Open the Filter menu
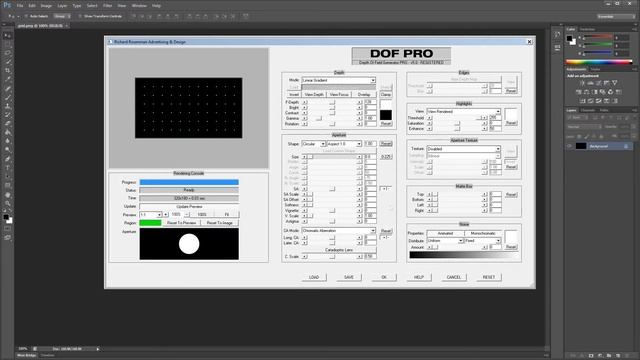Viewport: 640px width, 360px height. click(x=107, y=6)
